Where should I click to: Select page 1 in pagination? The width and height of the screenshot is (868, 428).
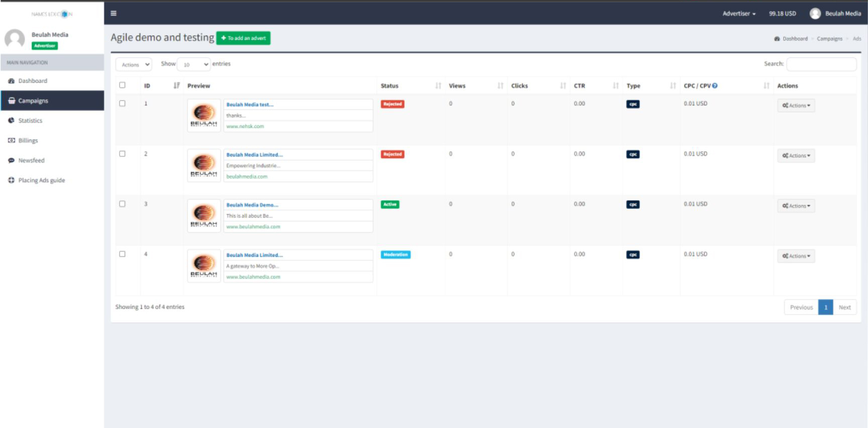(x=825, y=307)
